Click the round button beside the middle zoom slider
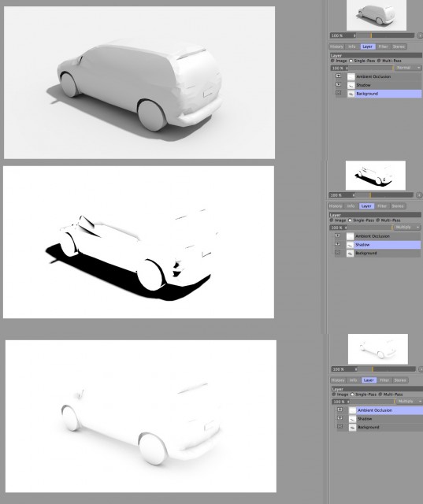This screenshot has width=423, height=504. click(x=419, y=195)
